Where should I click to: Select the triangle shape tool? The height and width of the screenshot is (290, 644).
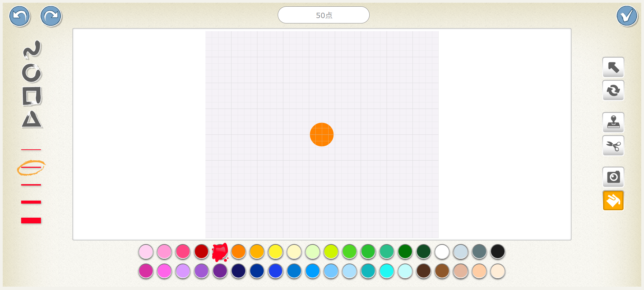32,120
